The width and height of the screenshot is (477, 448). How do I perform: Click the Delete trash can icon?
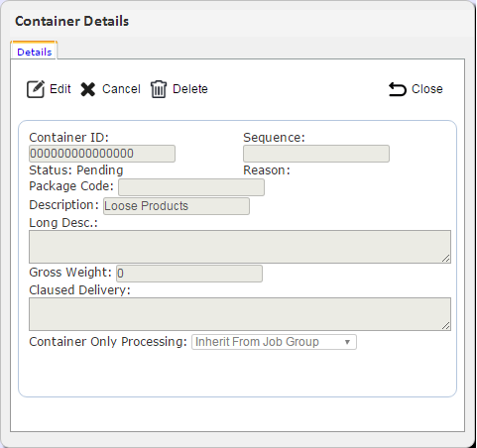(x=159, y=89)
